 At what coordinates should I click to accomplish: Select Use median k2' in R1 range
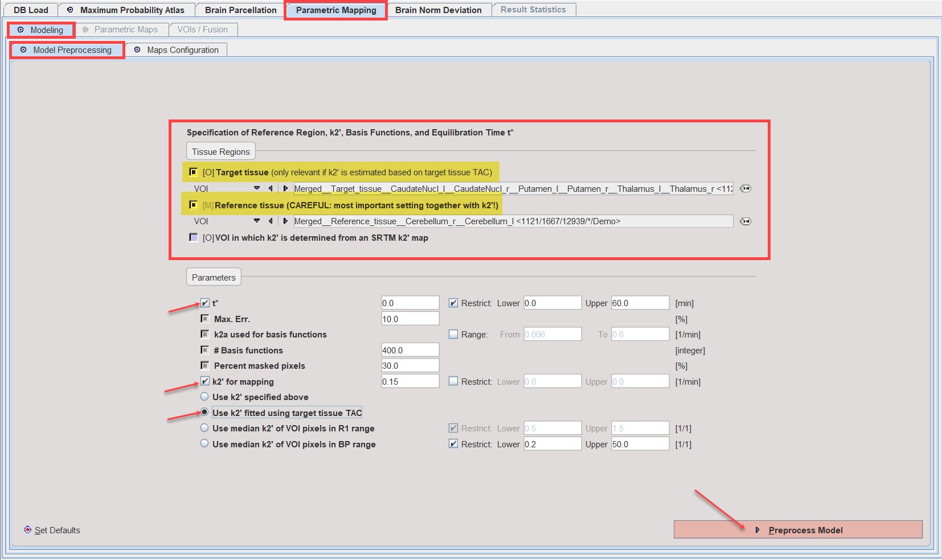(x=204, y=428)
